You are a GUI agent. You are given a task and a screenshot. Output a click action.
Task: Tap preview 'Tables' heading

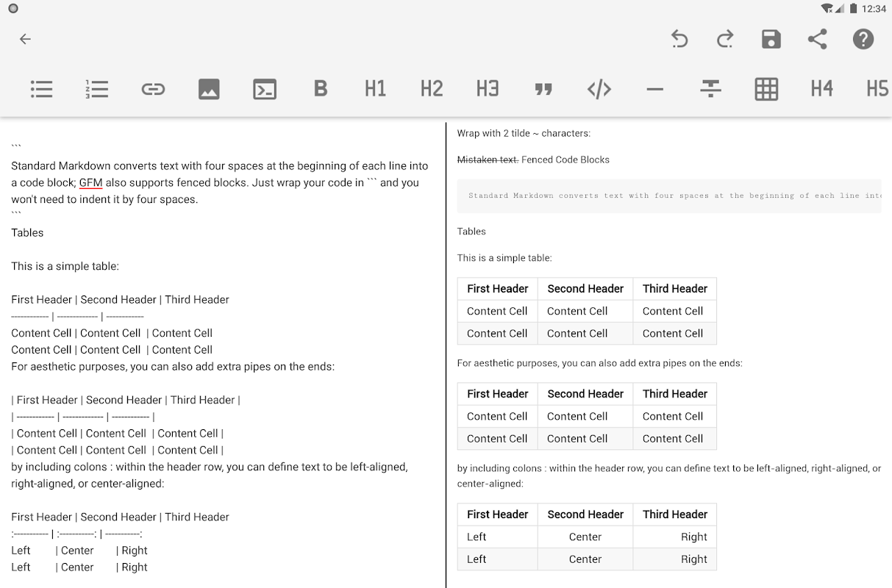point(471,232)
